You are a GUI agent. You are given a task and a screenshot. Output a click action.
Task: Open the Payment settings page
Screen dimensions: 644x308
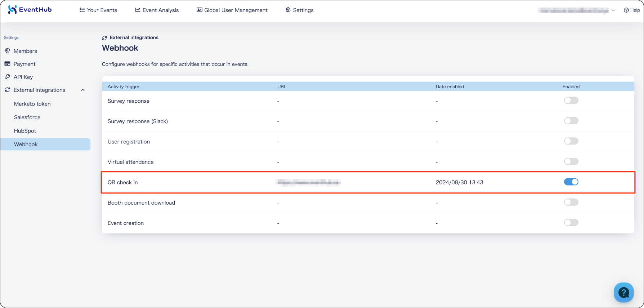coord(24,64)
